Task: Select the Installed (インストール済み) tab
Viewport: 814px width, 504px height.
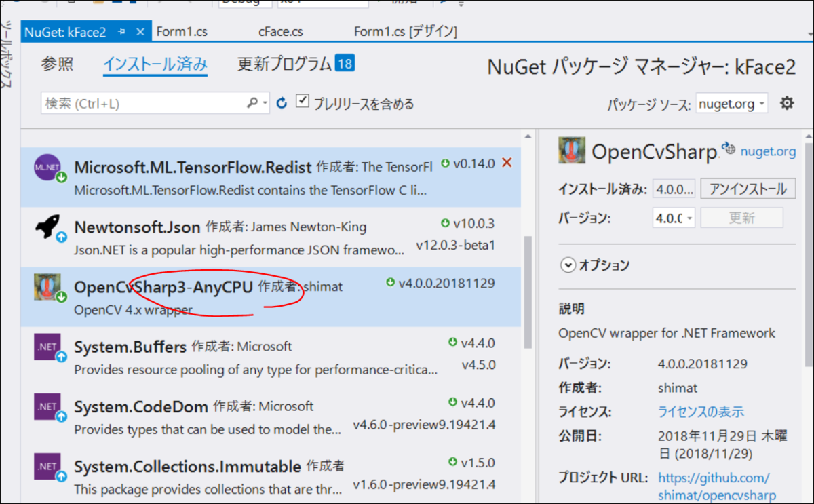Action: point(155,65)
